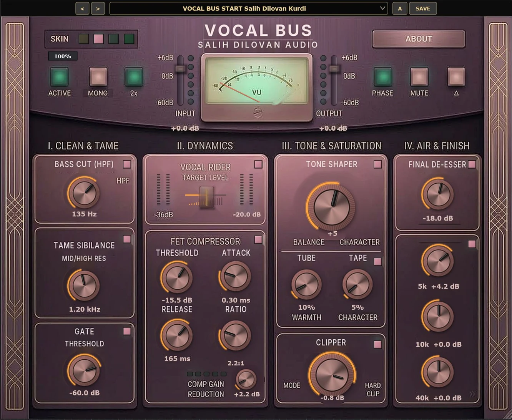Select the bright green skin swatch
The width and height of the screenshot is (512, 420).
(x=129, y=39)
